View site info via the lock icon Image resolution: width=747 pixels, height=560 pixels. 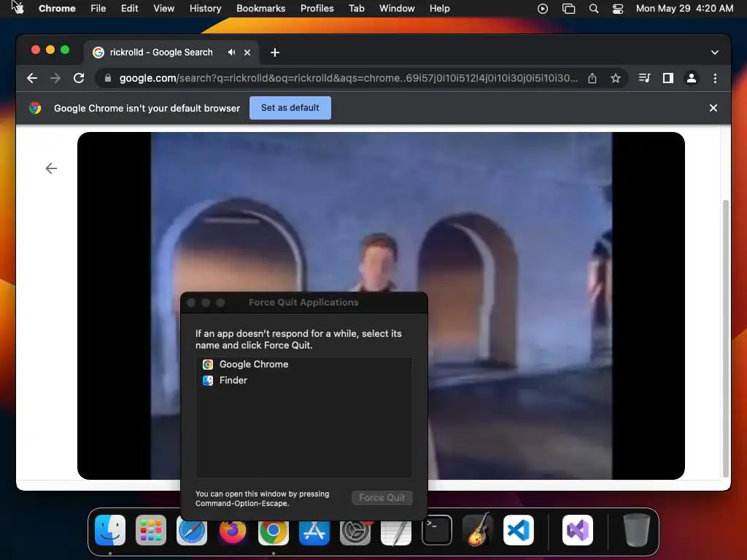[108, 78]
